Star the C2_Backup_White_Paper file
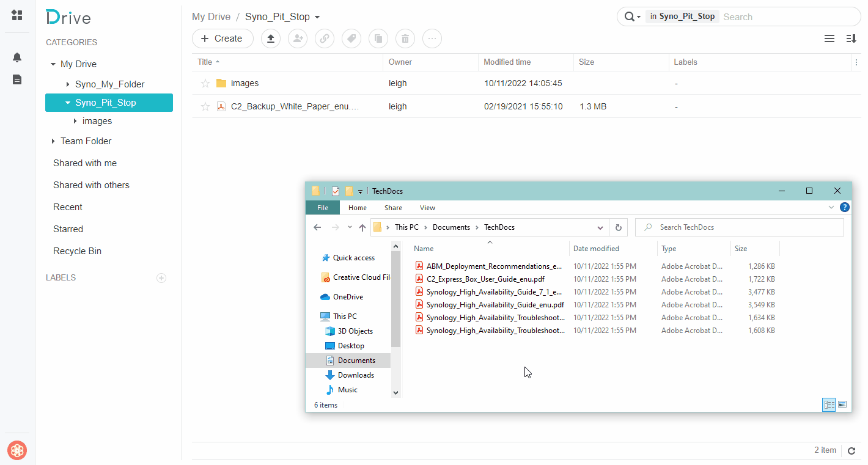Image resolution: width=868 pixels, height=465 pixels. click(205, 106)
